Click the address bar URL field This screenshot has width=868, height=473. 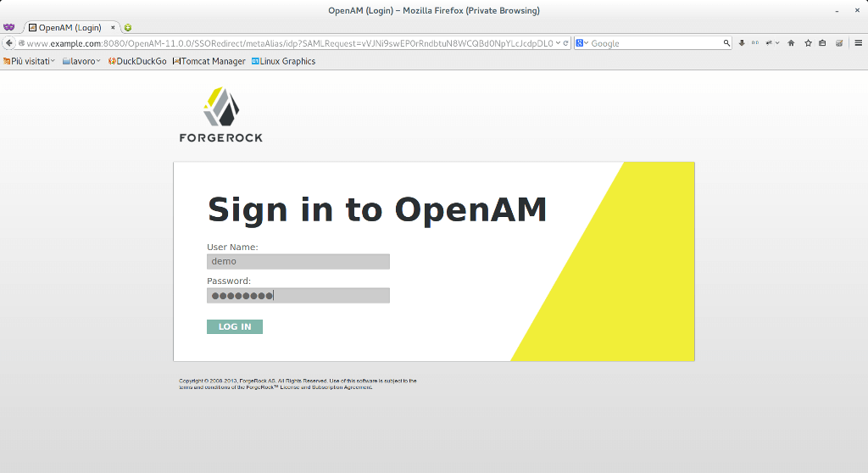290,43
